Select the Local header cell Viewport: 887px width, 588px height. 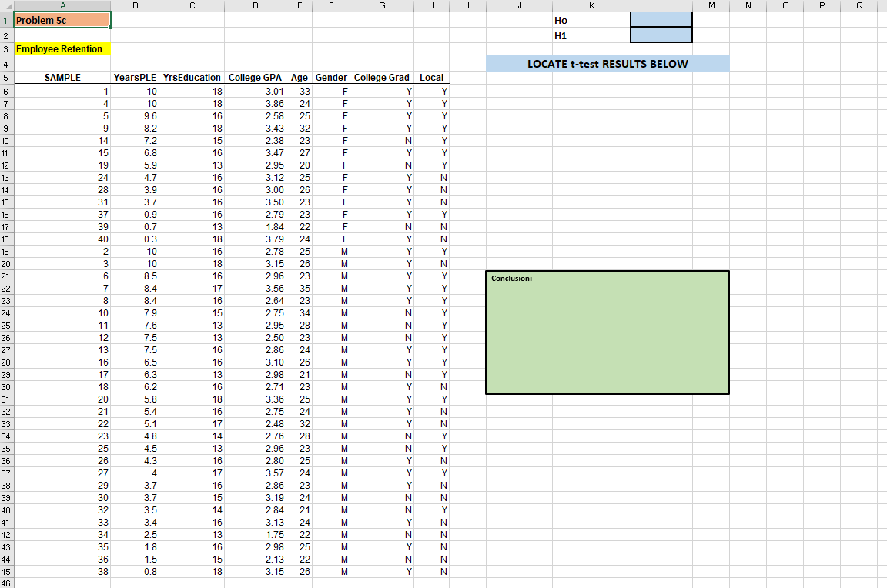click(x=431, y=77)
